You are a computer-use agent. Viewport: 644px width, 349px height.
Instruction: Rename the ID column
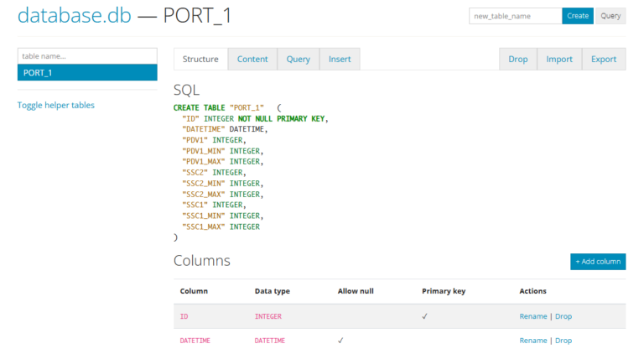coord(533,316)
